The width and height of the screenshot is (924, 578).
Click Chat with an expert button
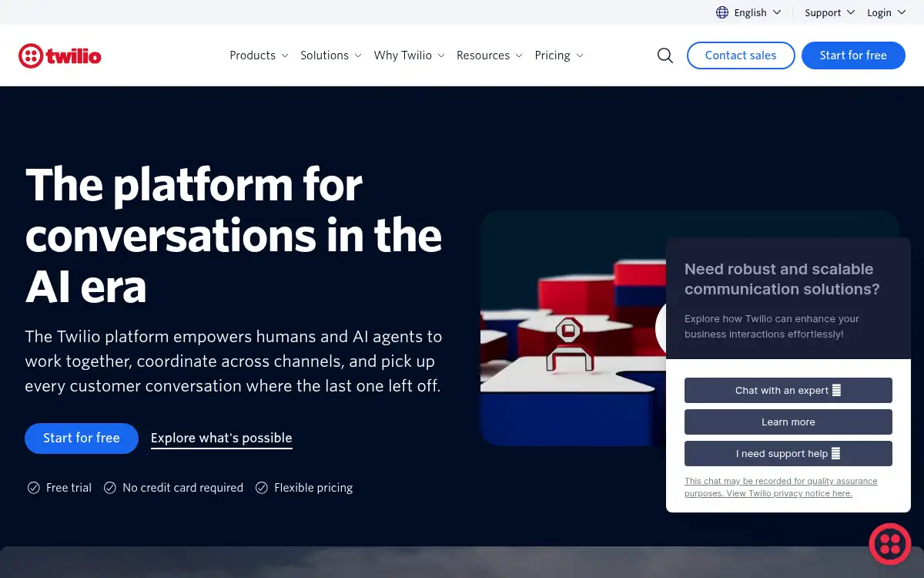point(788,391)
